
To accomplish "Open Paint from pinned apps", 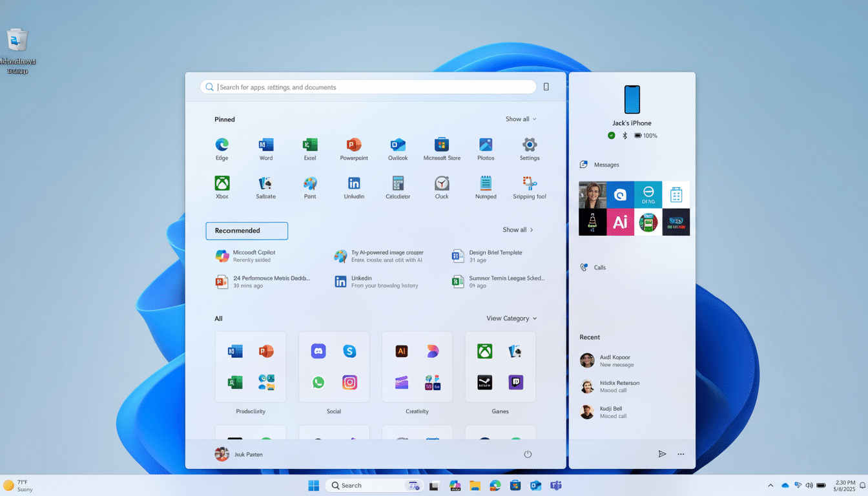I will pos(309,186).
